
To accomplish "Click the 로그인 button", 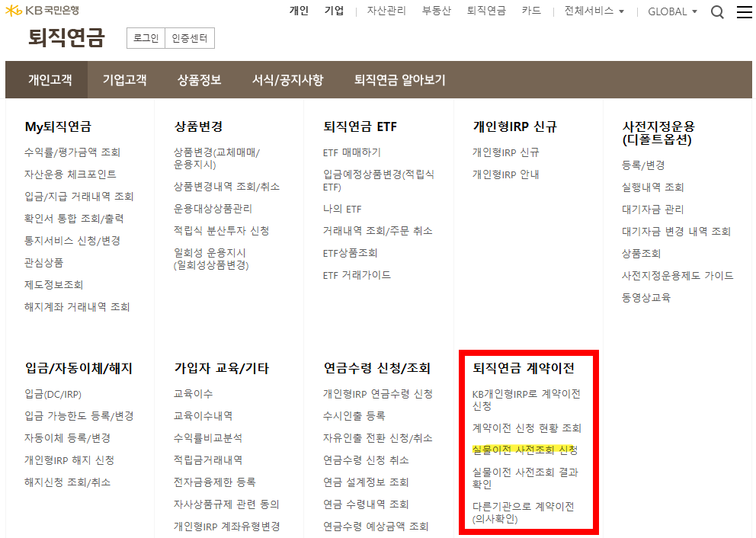I will point(146,38).
